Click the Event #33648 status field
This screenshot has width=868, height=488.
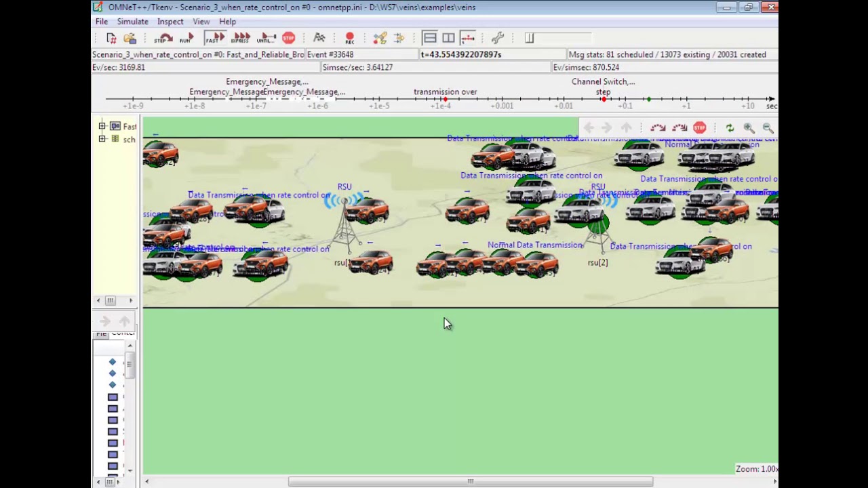click(x=363, y=54)
